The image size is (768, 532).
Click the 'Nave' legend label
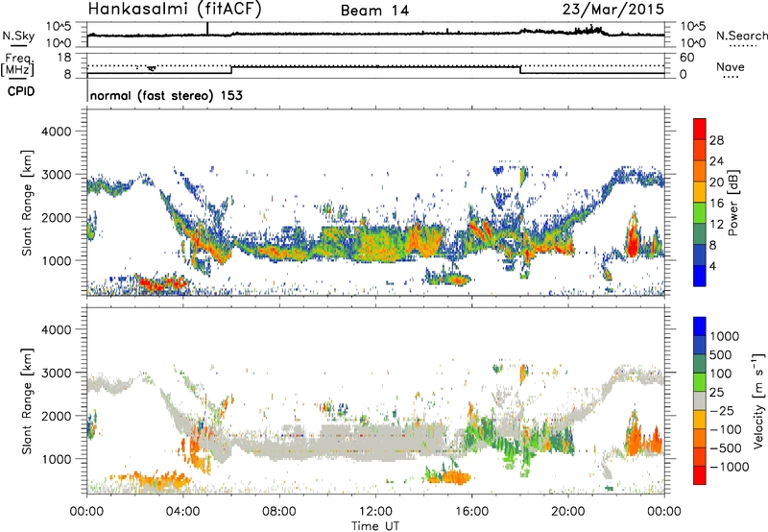pos(731,67)
